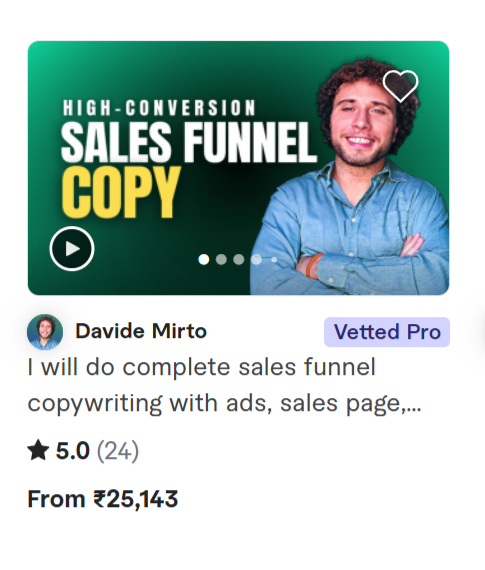Open Davide Mirto's round profile avatar

[x=45, y=332]
